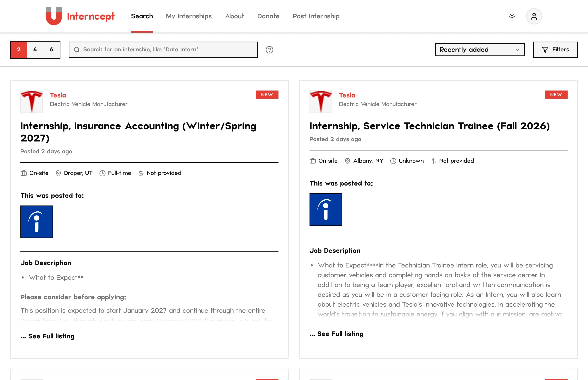Expand See Full listing for Service Technician
Image resolution: width=588 pixels, height=380 pixels.
(x=336, y=334)
